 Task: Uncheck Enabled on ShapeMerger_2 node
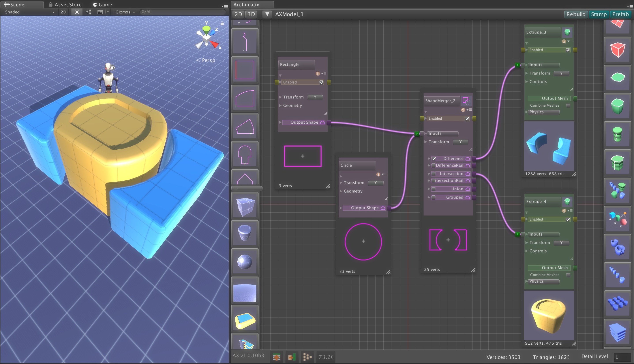(467, 119)
